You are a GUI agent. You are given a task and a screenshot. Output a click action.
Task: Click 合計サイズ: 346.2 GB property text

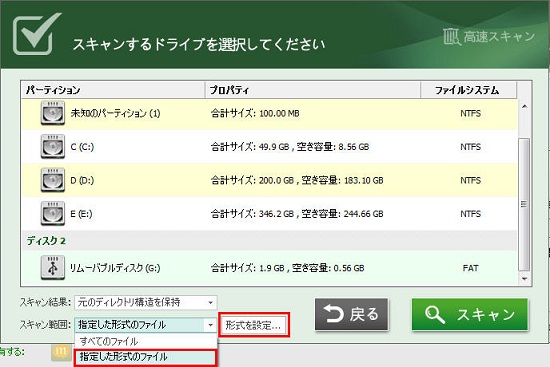(x=297, y=214)
